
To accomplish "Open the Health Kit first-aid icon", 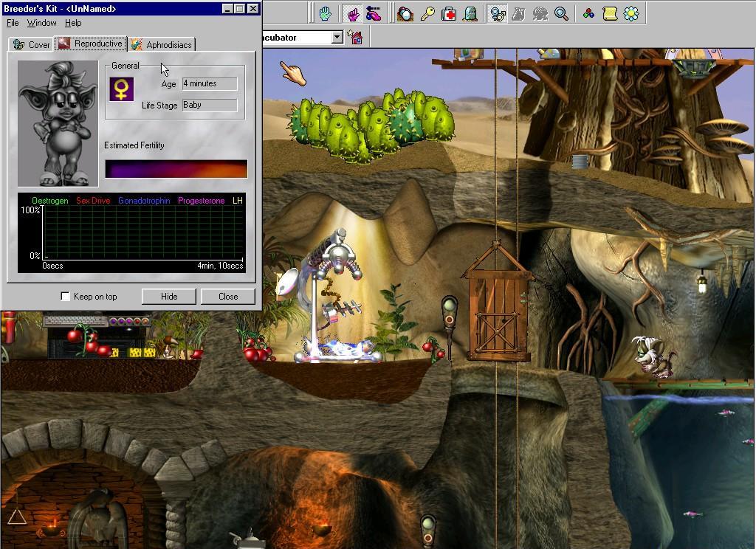I will [449, 13].
